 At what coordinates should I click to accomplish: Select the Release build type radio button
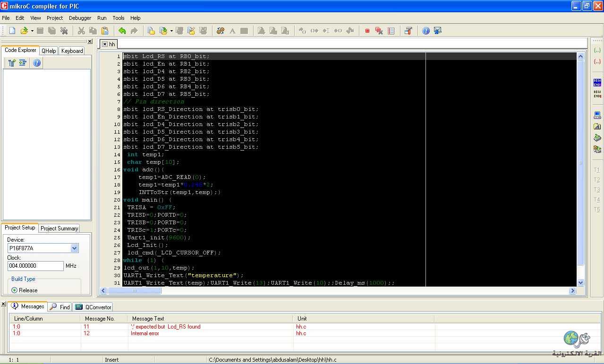(x=14, y=290)
